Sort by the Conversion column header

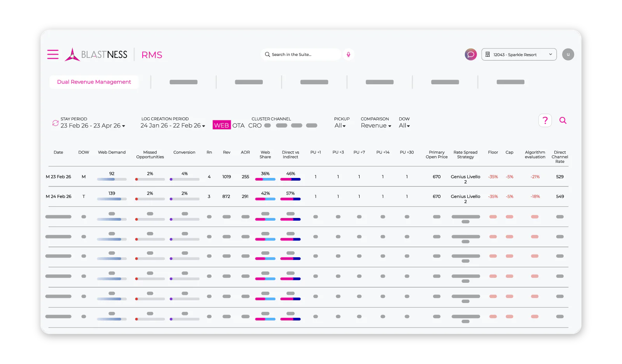pyautogui.click(x=184, y=152)
